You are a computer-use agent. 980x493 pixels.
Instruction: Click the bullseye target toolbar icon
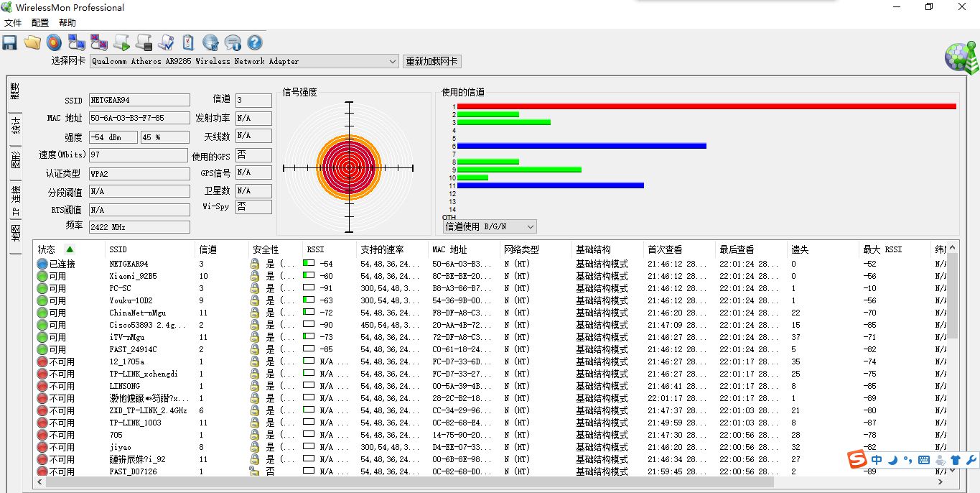pos(54,42)
